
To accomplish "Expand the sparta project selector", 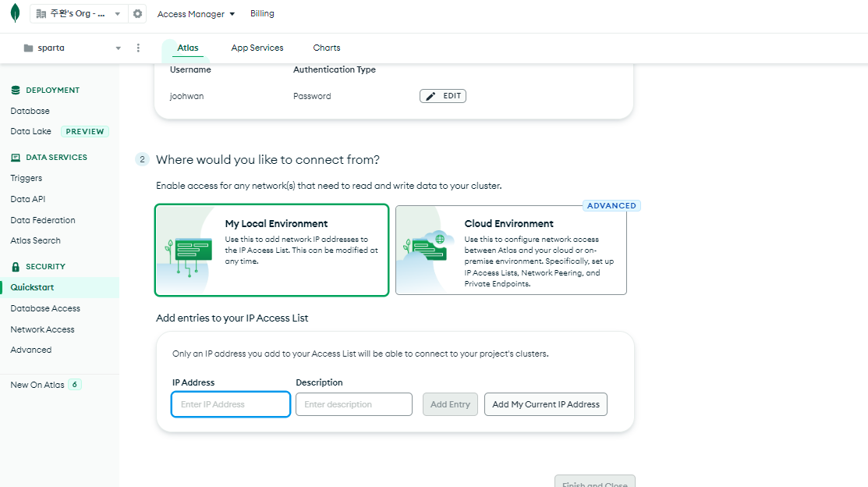I will pyautogui.click(x=72, y=48).
